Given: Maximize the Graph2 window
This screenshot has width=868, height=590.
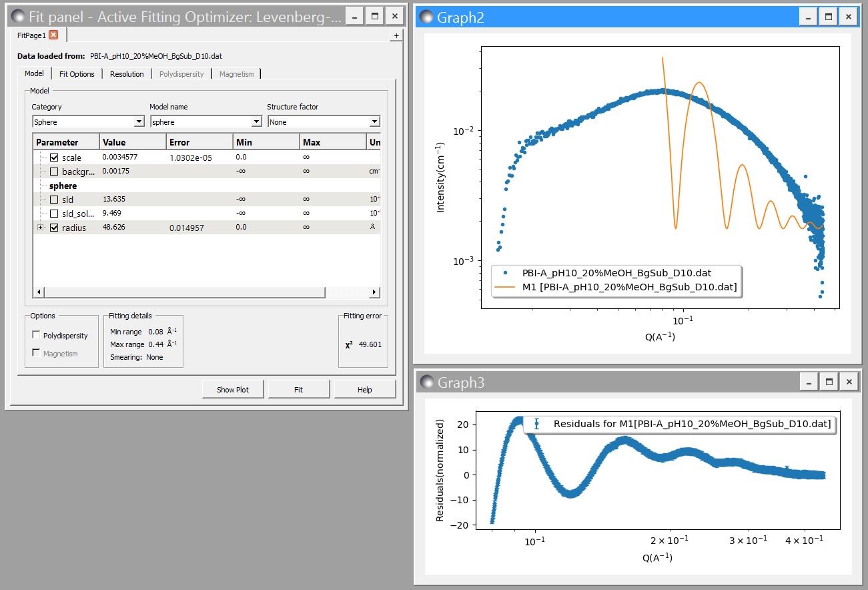Looking at the screenshot, I should coord(828,17).
